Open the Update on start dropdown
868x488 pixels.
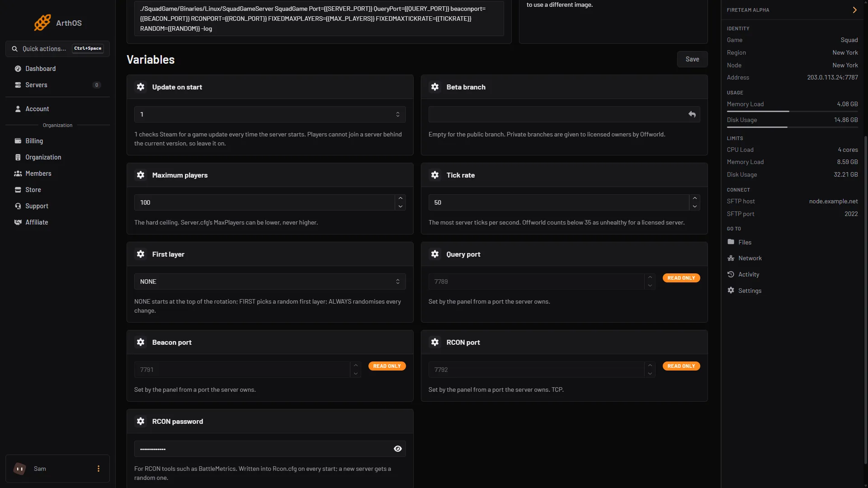click(x=270, y=114)
